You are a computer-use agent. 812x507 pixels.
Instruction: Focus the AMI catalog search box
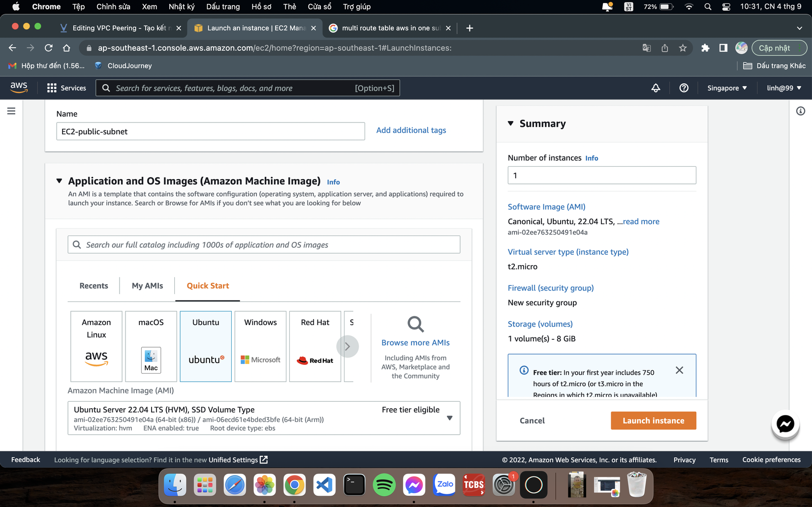(264, 245)
